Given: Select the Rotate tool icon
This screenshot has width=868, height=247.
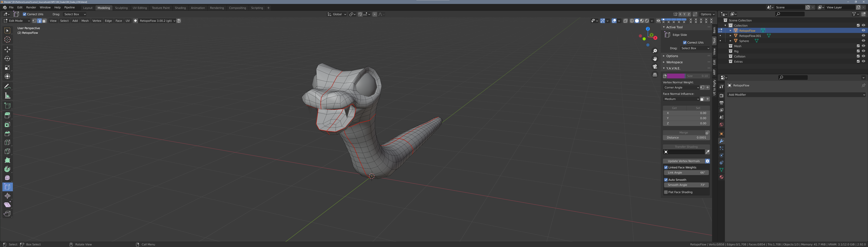Looking at the screenshot, I should [x=7, y=59].
